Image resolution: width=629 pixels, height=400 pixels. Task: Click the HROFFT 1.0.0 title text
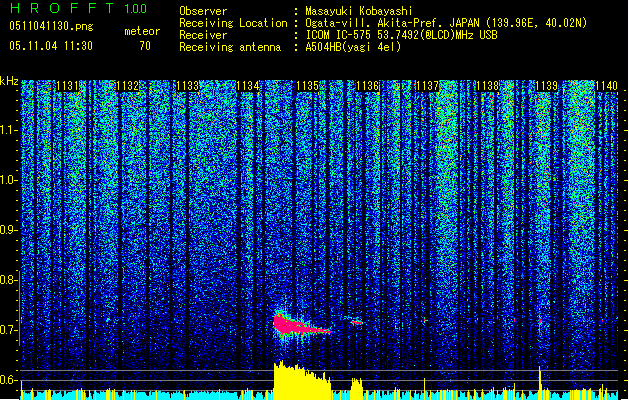tap(79, 8)
